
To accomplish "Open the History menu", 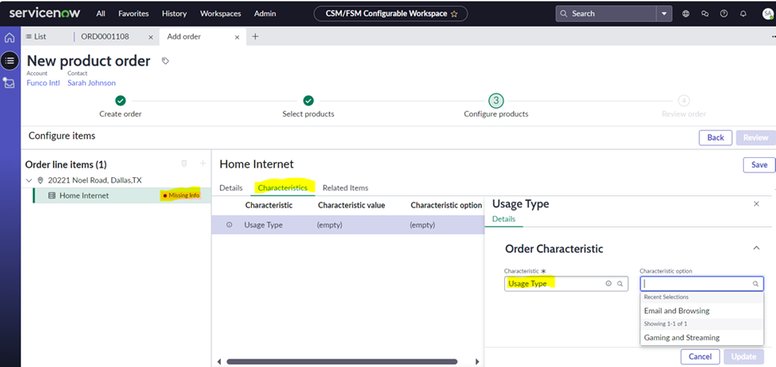I will coord(174,14).
